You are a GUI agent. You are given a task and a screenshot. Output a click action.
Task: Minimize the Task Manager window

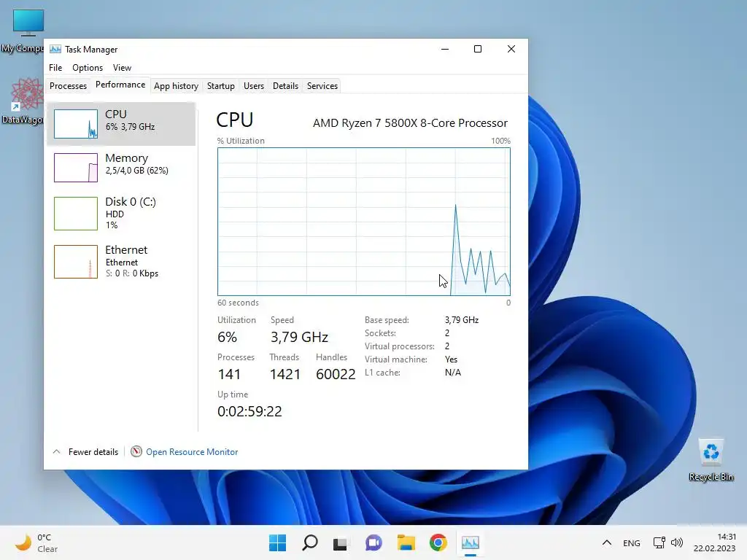(x=445, y=49)
